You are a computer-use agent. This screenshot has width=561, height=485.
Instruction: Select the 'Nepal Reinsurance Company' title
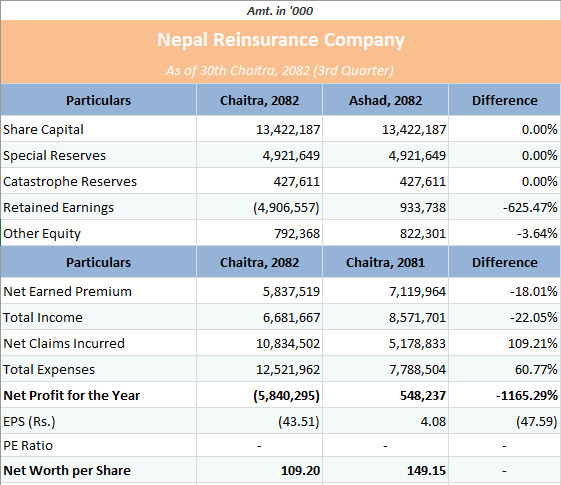tap(281, 40)
